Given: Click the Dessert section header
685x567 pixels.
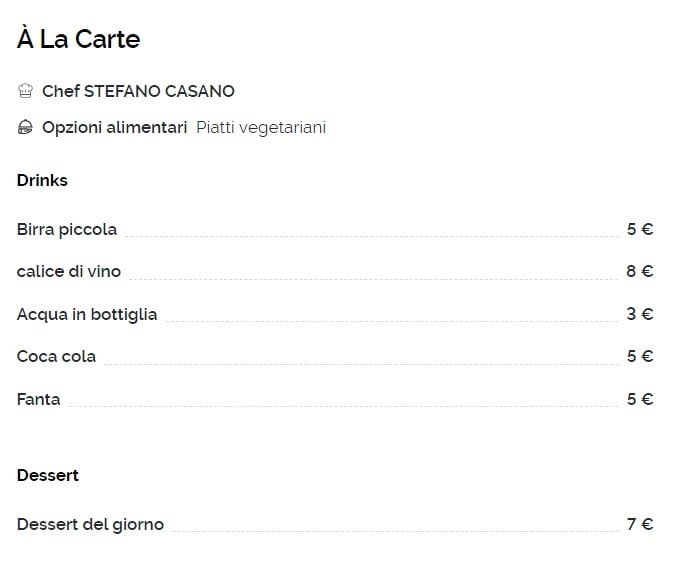Looking at the screenshot, I should point(48,475).
